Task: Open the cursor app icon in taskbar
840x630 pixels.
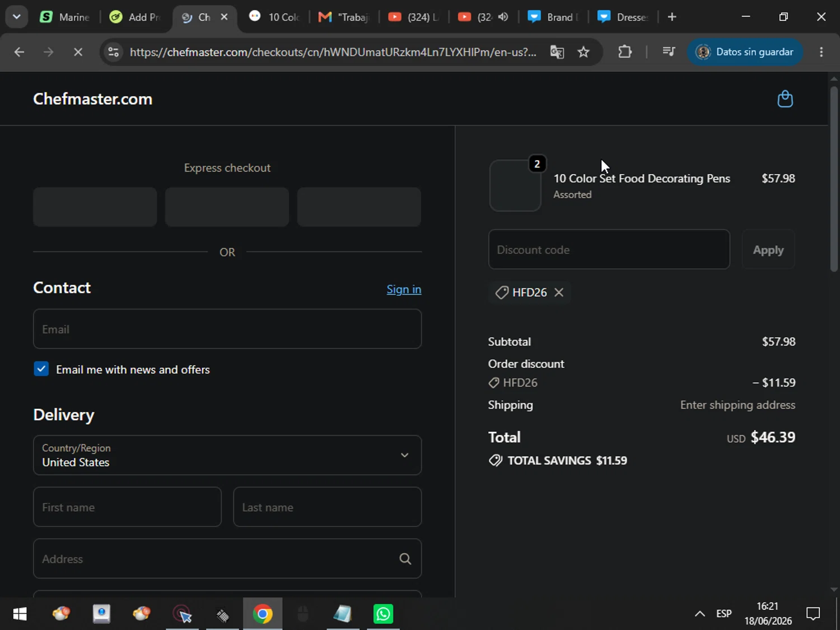Action: pos(182,614)
